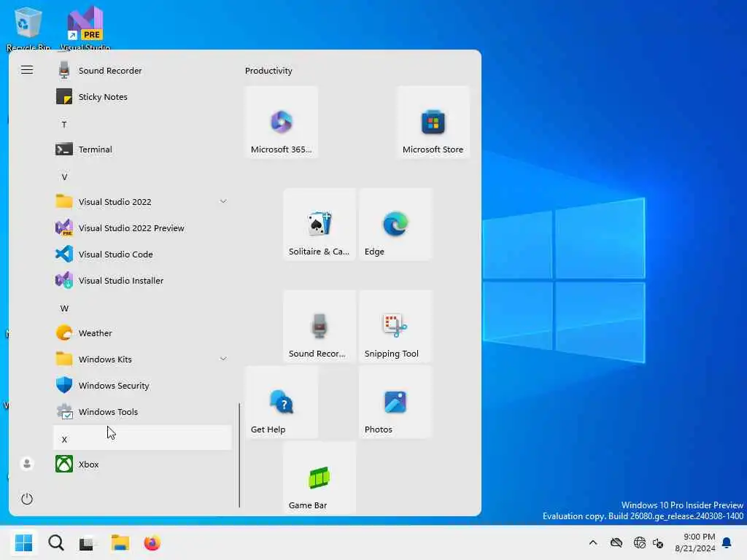The width and height of the screenshot is (747, 560).
Task: Open the user account button
Action: (x=27, y=463)
